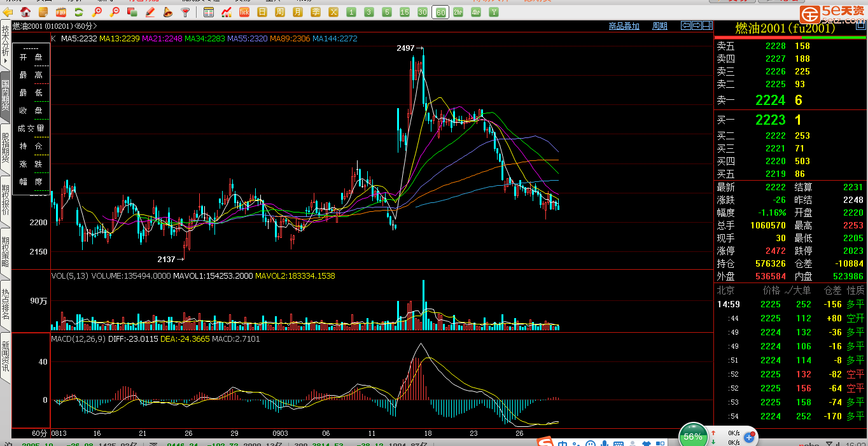
Task: Open the home page icon
Action: [25, 12]
